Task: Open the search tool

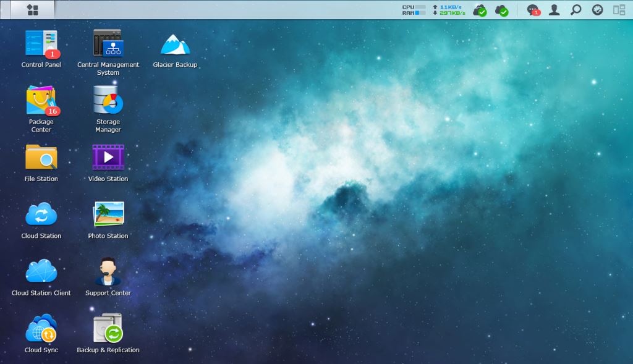Action: coord(576,10)
